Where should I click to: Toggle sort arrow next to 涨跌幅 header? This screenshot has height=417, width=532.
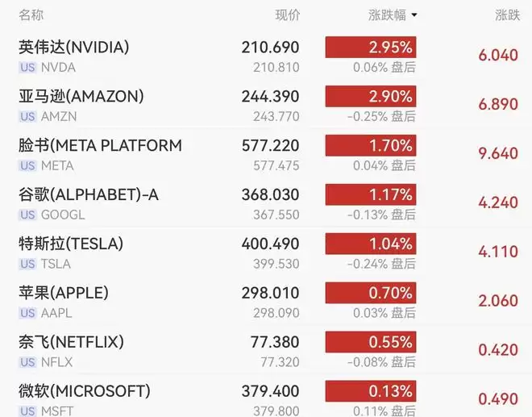[414, 15]
